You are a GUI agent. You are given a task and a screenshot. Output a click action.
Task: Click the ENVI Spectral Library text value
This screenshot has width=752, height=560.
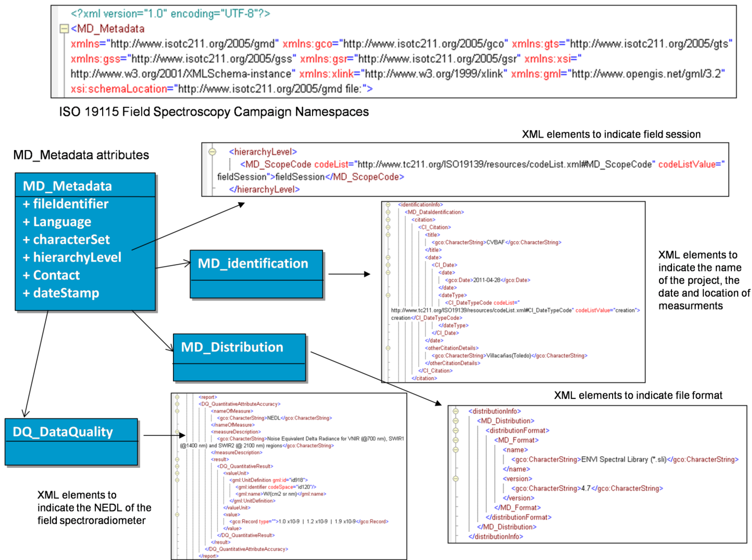point(624,459)
